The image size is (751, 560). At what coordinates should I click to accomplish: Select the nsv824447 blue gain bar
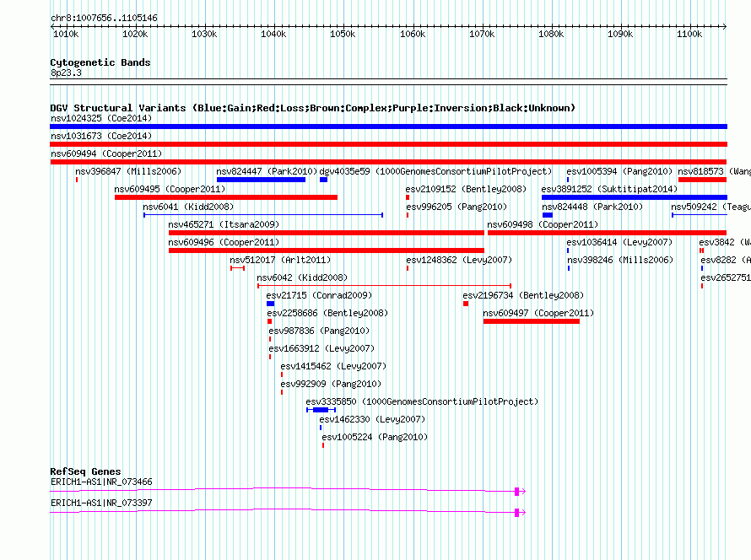(261, 180)
